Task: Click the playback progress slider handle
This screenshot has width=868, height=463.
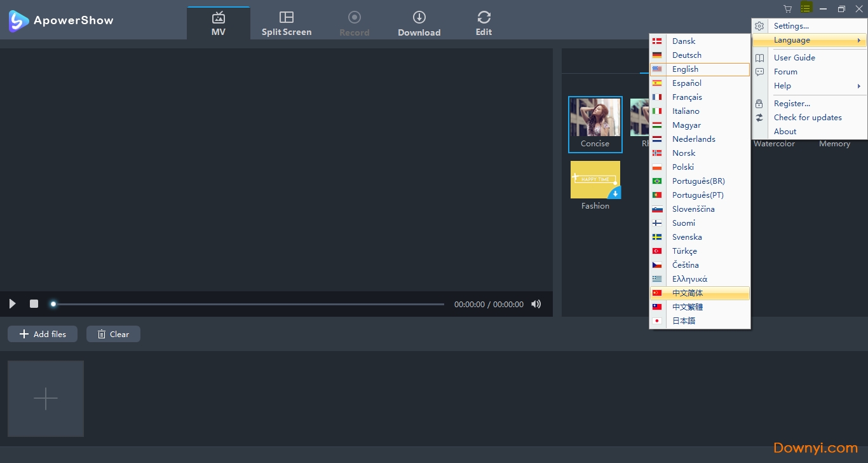Action: tap(53, 304)
